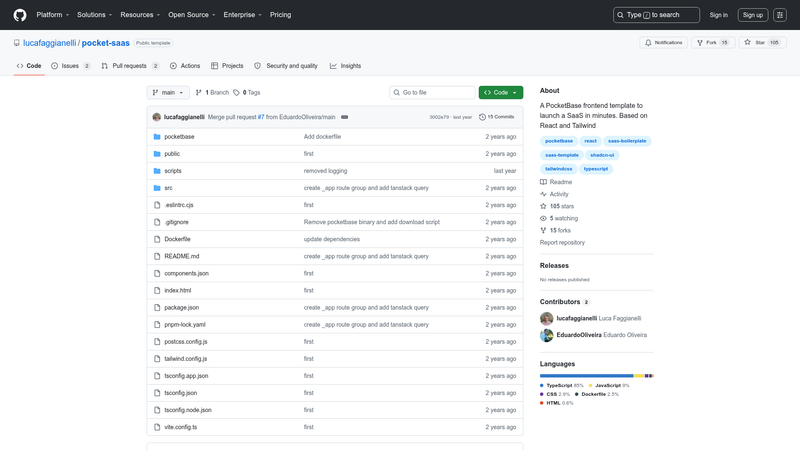Open the GitHub homepage logo
The image size is (800, 450).
click(20, 15)
